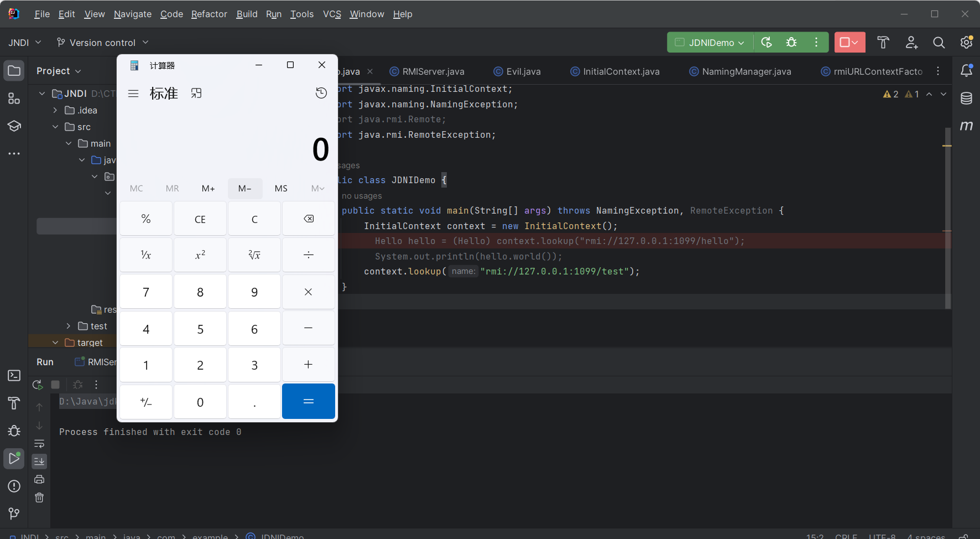The height and width of the screenshot is (539, 980).
Task: Open the Terminal tool window
Action: pos(14,376)
